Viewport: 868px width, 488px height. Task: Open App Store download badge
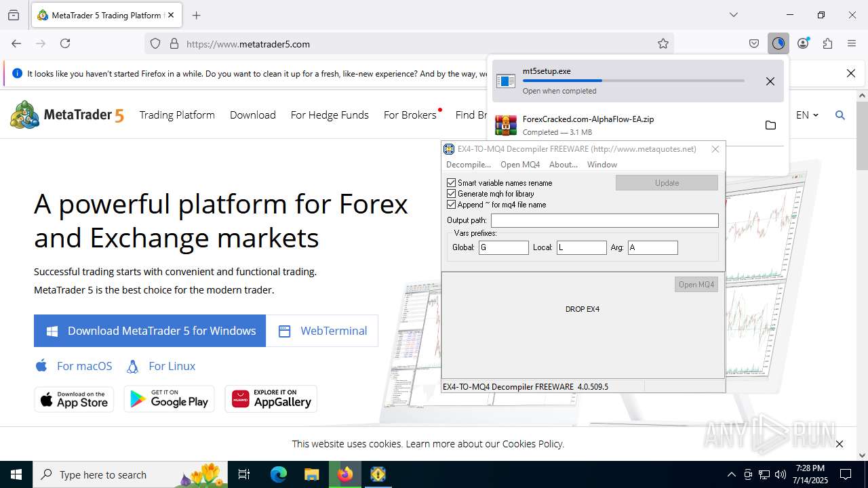74,399
